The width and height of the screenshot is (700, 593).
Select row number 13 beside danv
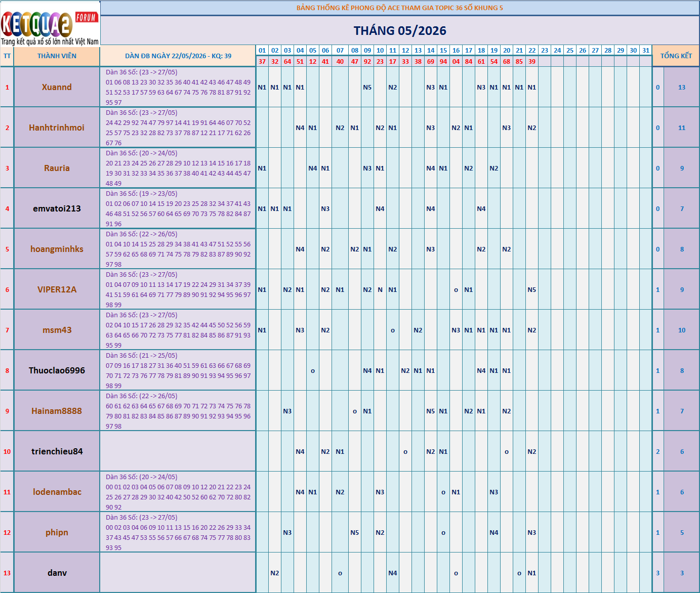[x=7, y=573]
